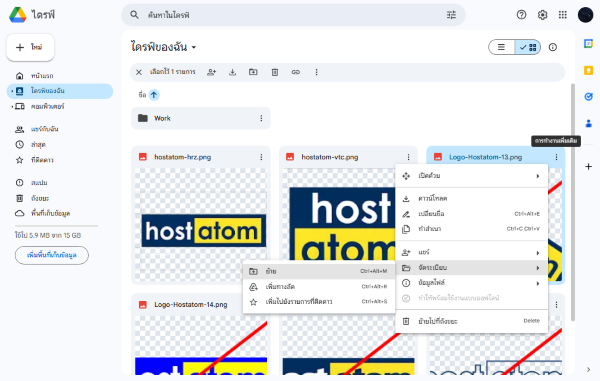This screenshot has height=381, width=600.
Task: Open more options for hostatom-vtc.png
Action: pyautogui.click(x=408, y=157)
